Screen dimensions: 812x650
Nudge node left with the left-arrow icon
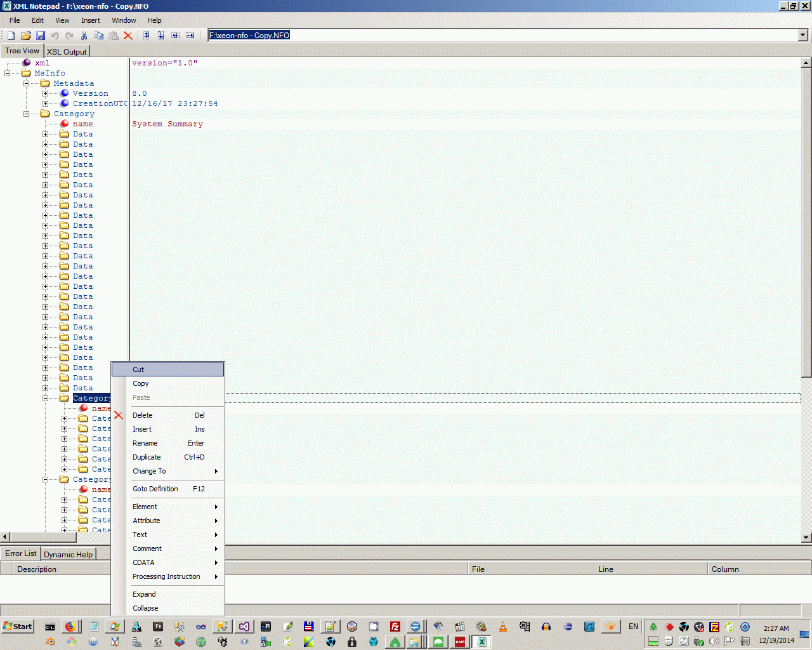point(176,36)
